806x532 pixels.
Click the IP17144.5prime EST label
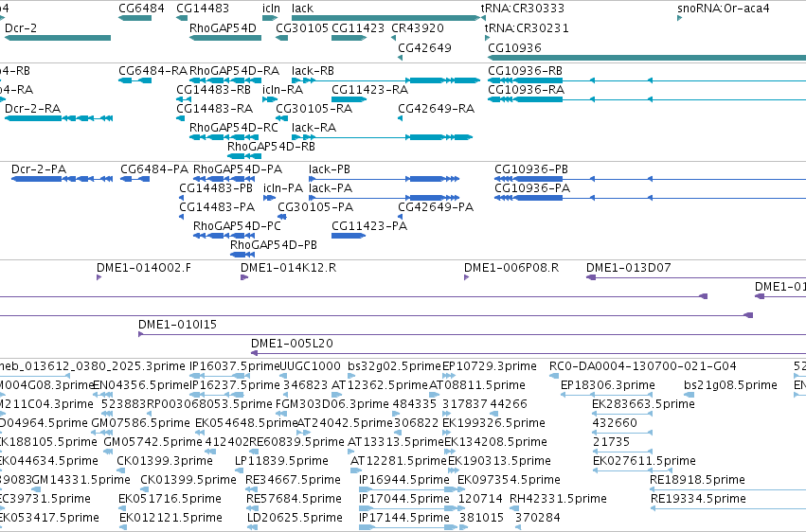point(404,518)
